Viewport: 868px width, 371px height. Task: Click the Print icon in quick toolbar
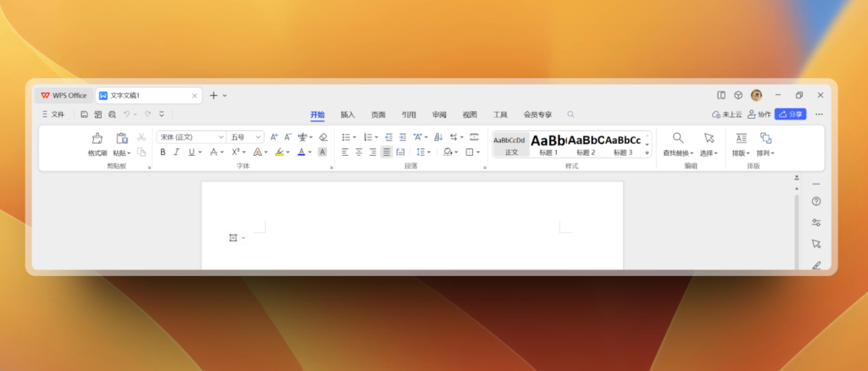tap(112, 114)
